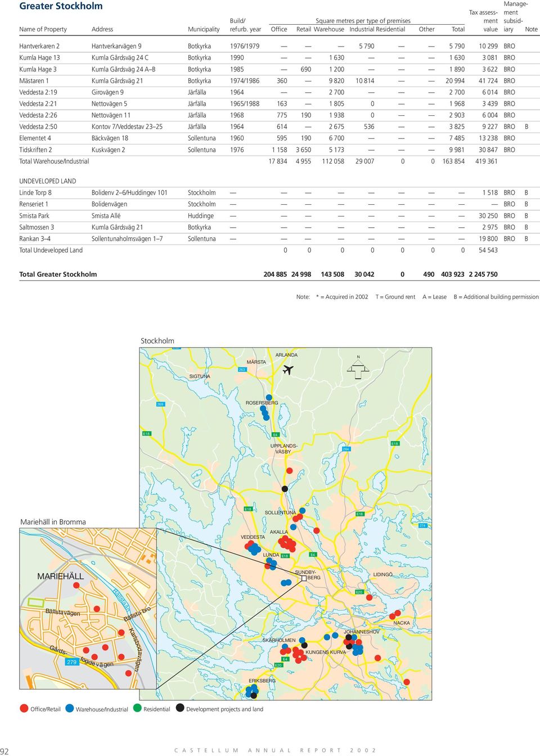This screenshot has width=540, height=756.
Task: Click the Mariehäll in Bromma inset map
Action: point(88,609)
